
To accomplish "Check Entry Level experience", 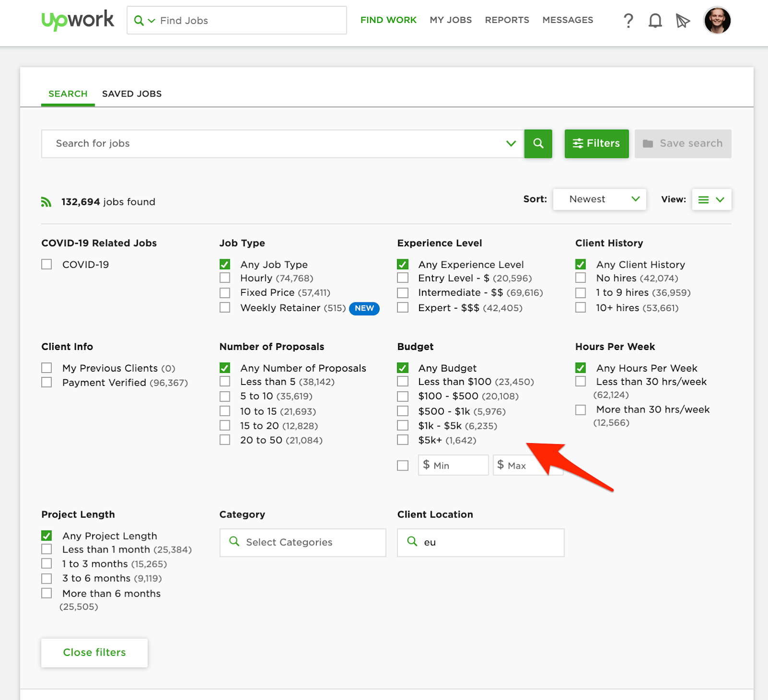I will pyautogui.click(x=403, y=278).
